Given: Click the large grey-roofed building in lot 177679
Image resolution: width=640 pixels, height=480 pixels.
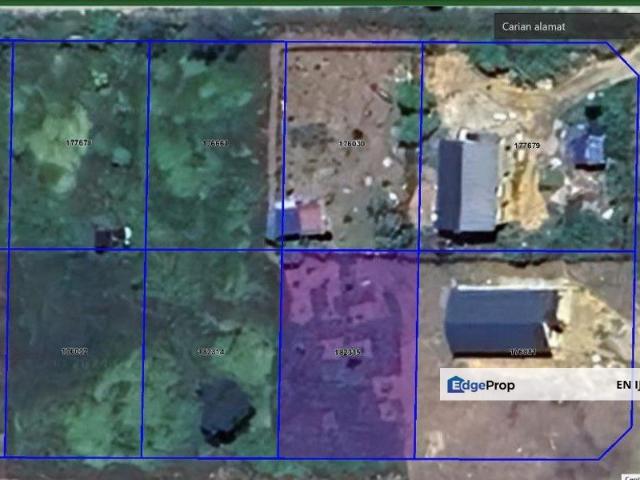Looking at the screenshot, I should point(467,185).
